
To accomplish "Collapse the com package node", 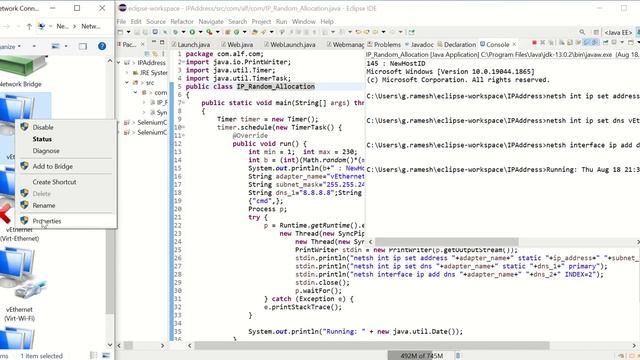I will coord(136,93).
